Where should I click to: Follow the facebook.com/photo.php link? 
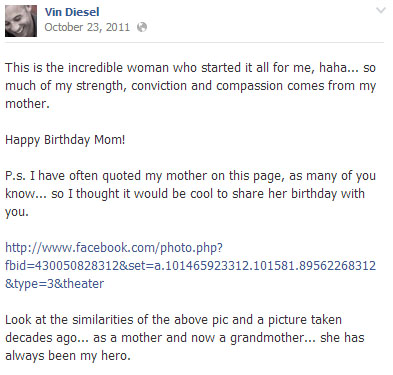click(x=114, y=248)
